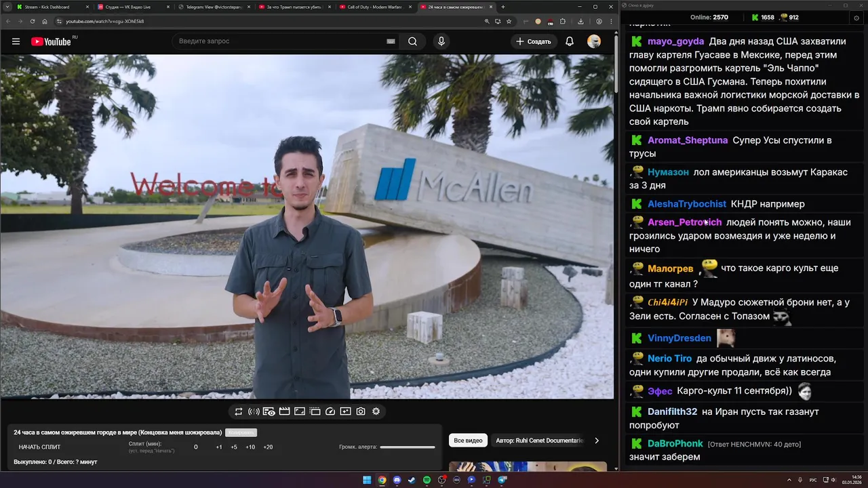
Task: Open Discord from the taskbar
Action: point(397,480)
